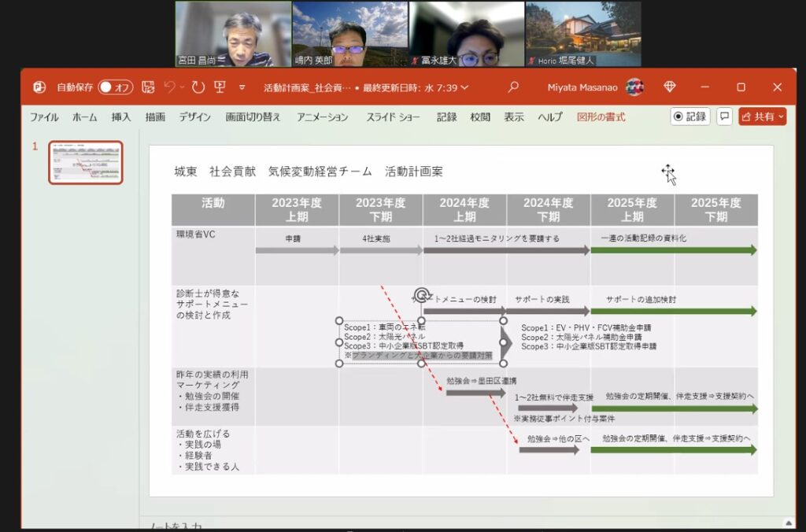The height and width of the screenshot is (532, 806).
Task: Expand Customize Quick Access Toolbar arrow
Action: click(x=242, y=87)
